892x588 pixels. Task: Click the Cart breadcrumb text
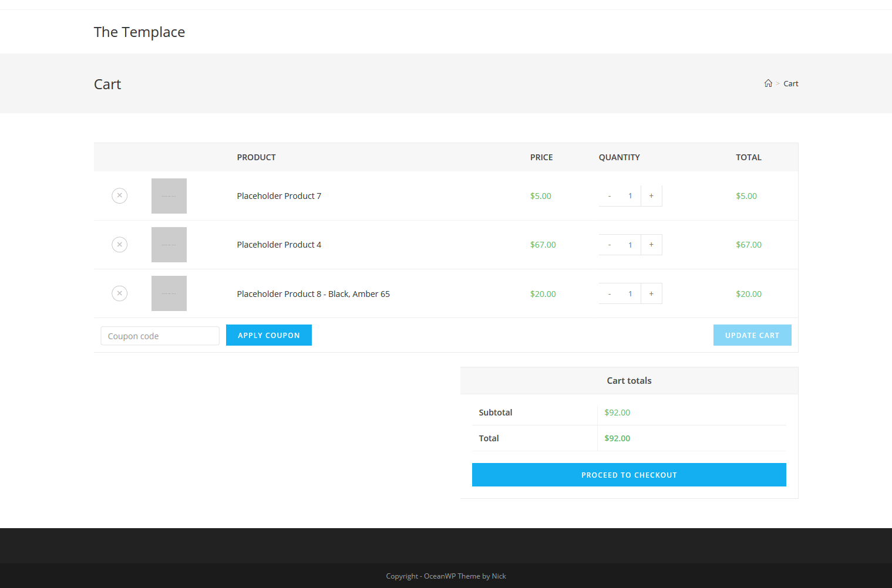[x=791, y=83]
